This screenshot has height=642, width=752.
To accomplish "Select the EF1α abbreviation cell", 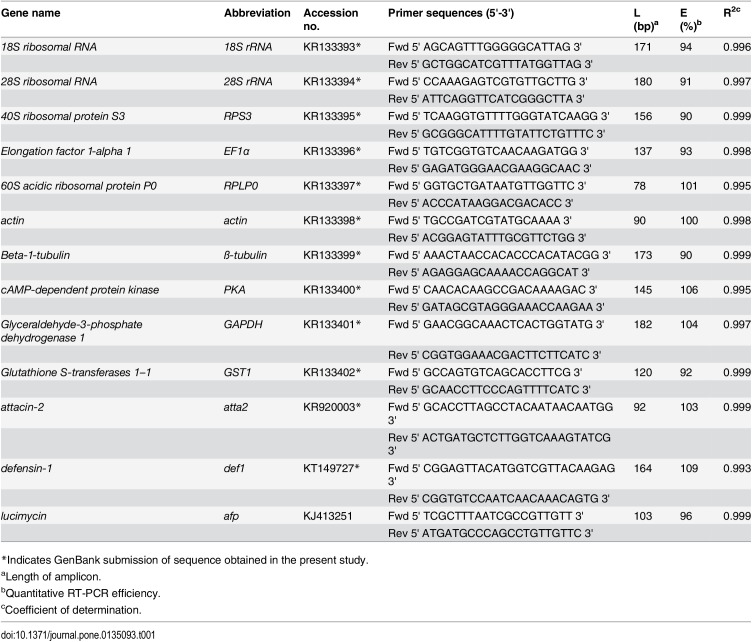I will 236,151.
